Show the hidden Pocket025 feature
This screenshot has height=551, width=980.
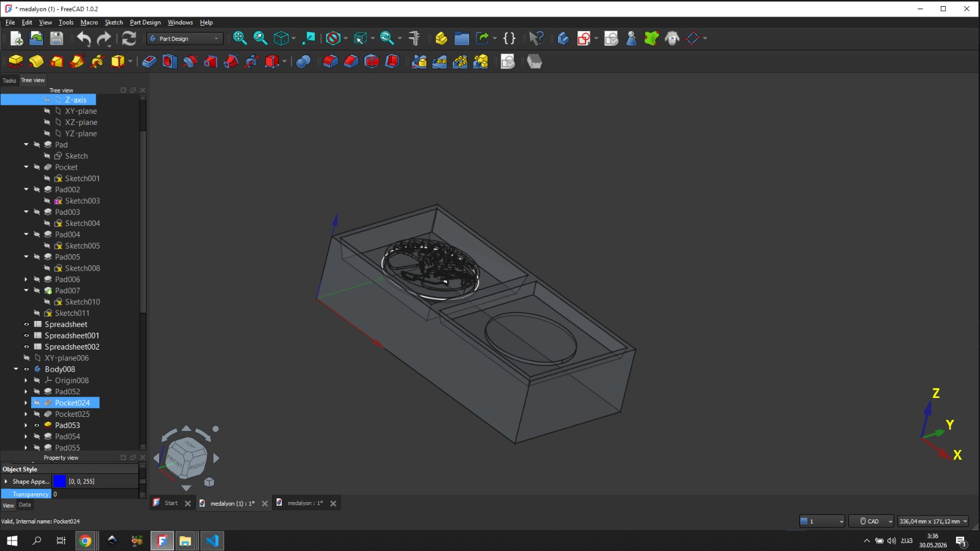[37, 414]
